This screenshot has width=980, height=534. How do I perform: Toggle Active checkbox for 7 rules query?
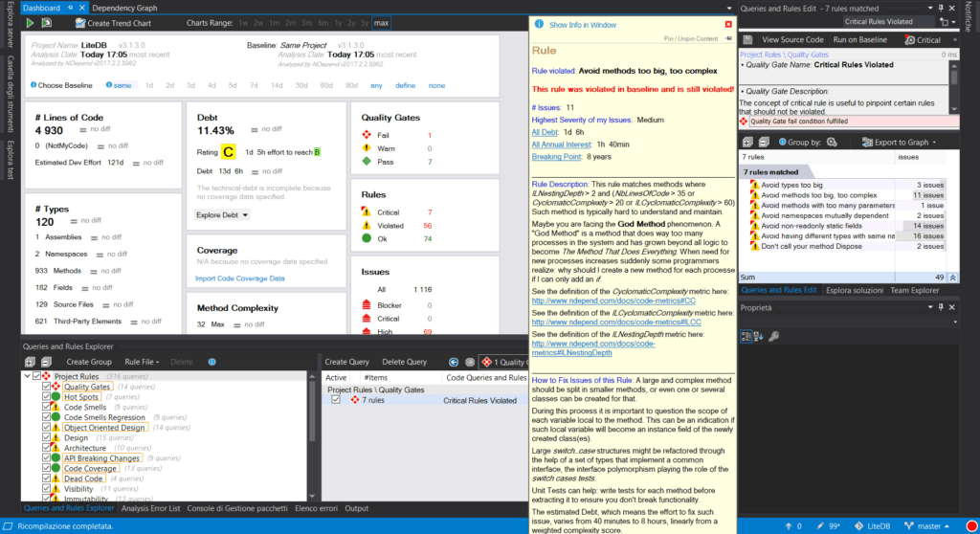click(x=336, y=400)
